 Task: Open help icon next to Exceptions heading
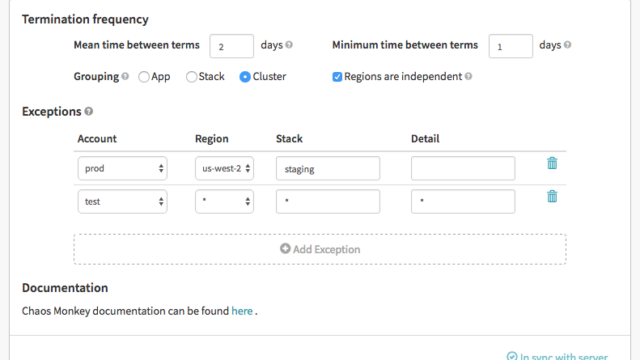pyautogui.click(x=89, y=111)
